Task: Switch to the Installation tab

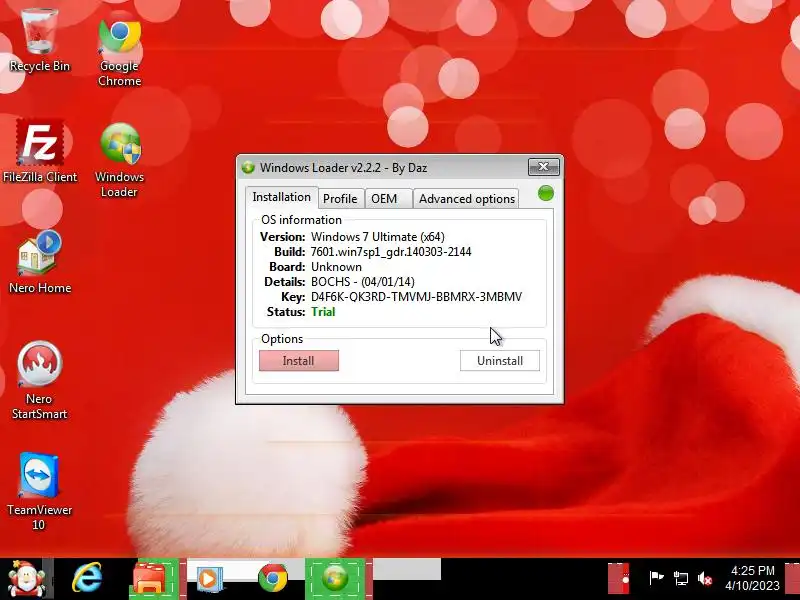Action: click(282, 197)
